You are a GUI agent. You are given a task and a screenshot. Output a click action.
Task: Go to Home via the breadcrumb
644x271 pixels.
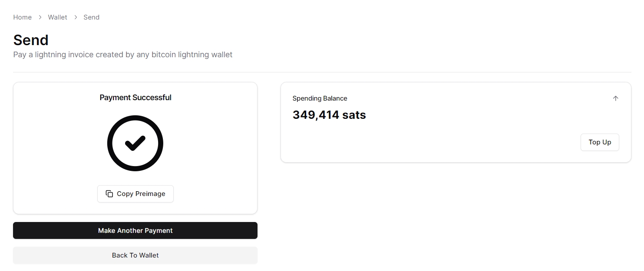pos(23,17)
